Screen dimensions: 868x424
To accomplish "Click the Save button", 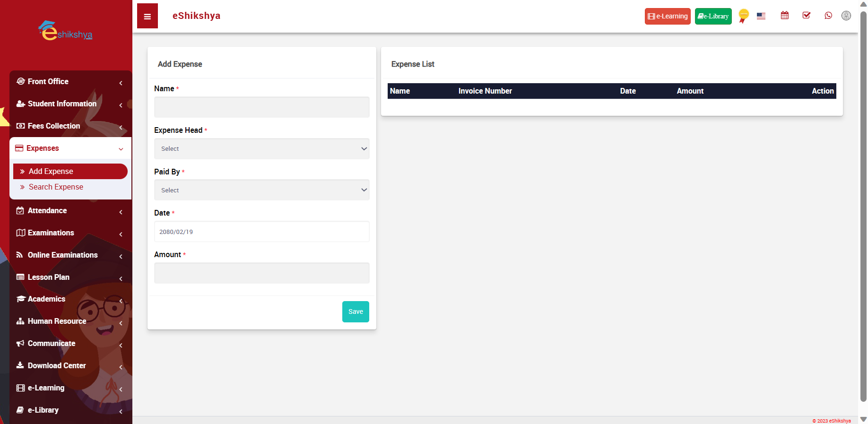I will [356, 312].
